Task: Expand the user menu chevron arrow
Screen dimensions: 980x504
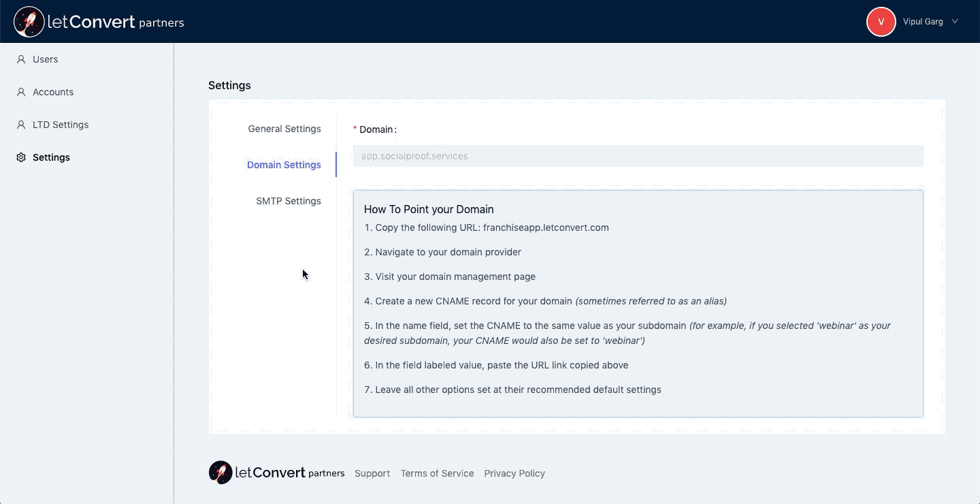Action: coord(955,22)
